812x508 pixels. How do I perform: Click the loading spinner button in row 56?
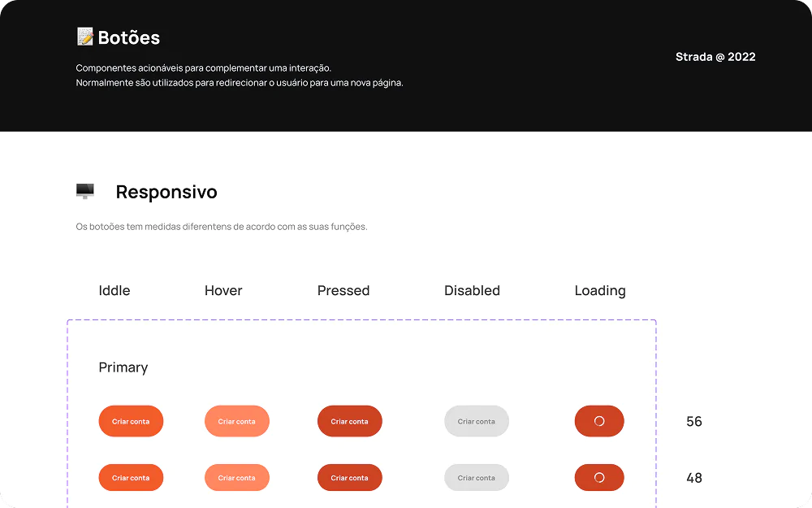599,421
